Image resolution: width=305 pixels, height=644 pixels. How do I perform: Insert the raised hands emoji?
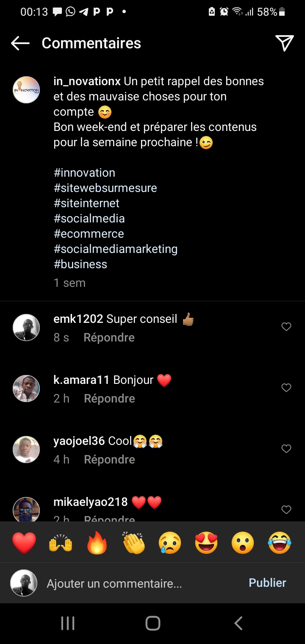coord(61,543)
